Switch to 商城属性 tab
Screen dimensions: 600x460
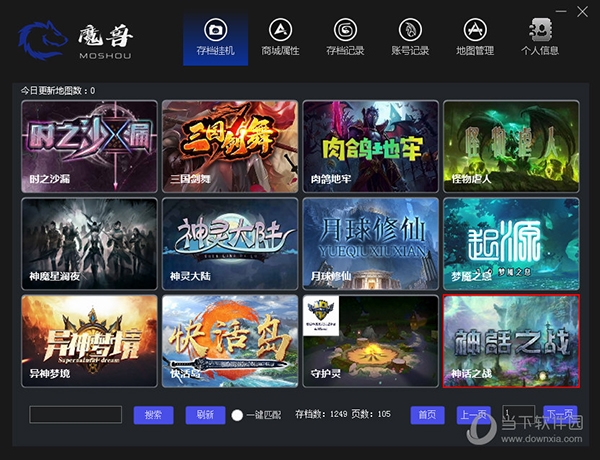click(x=280, y=40)
